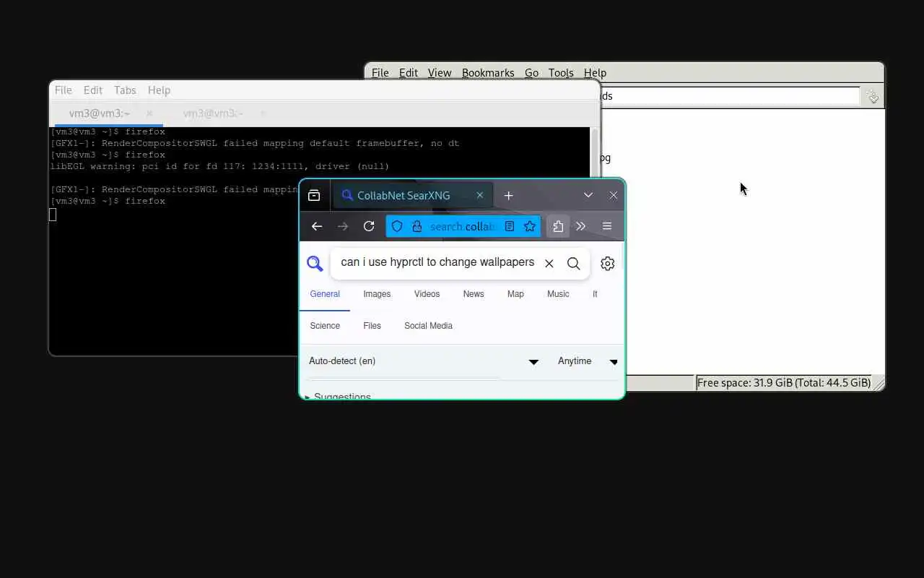Open the terminal Edit menu

point(93,90)
